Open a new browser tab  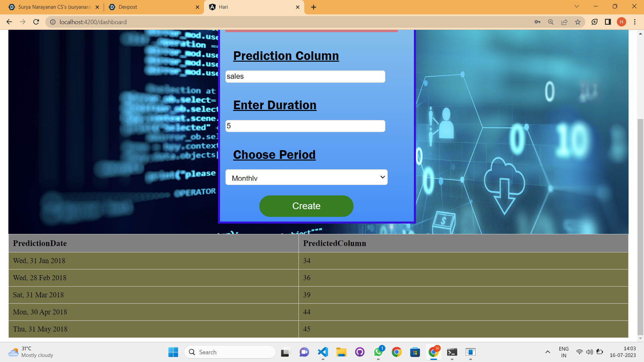tap(314, 7)
